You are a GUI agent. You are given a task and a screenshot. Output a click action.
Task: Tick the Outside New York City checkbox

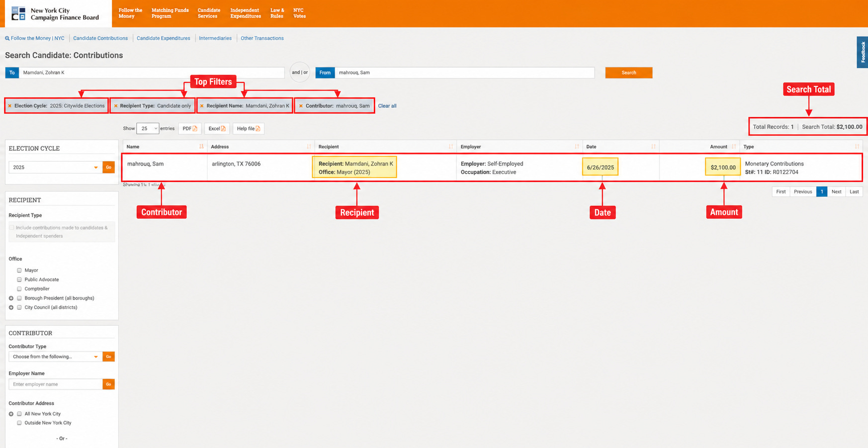pos(19,423)
